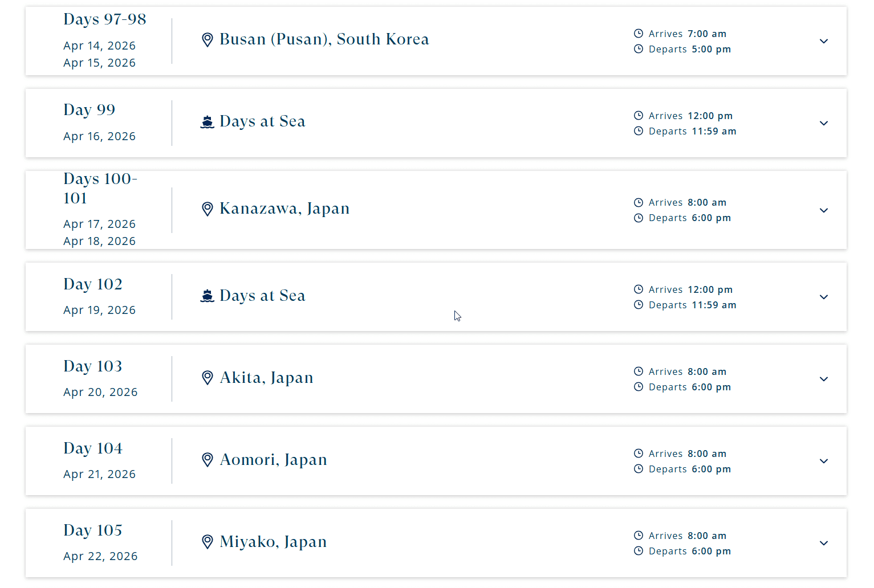The height and width of the screenshot is (588, 874).
Task: Click the location pin icon next to Aomori
Action: (208, 460)
